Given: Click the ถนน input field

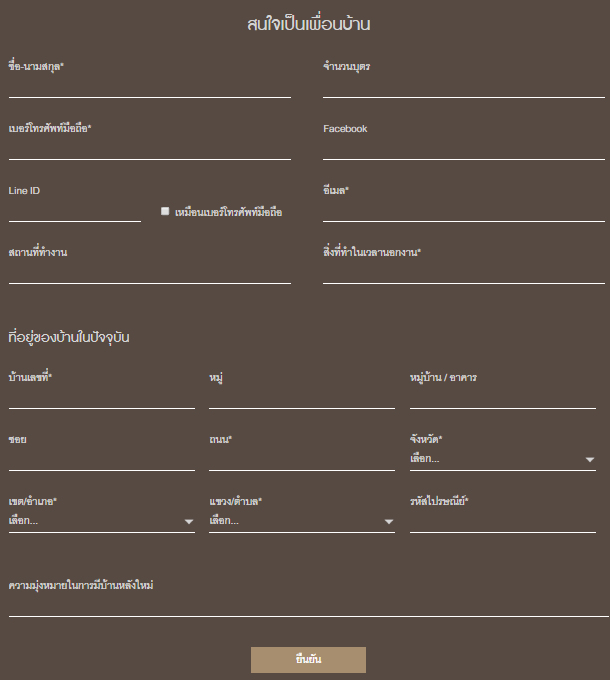Looking at the screenshot, I should click(301, 459).
